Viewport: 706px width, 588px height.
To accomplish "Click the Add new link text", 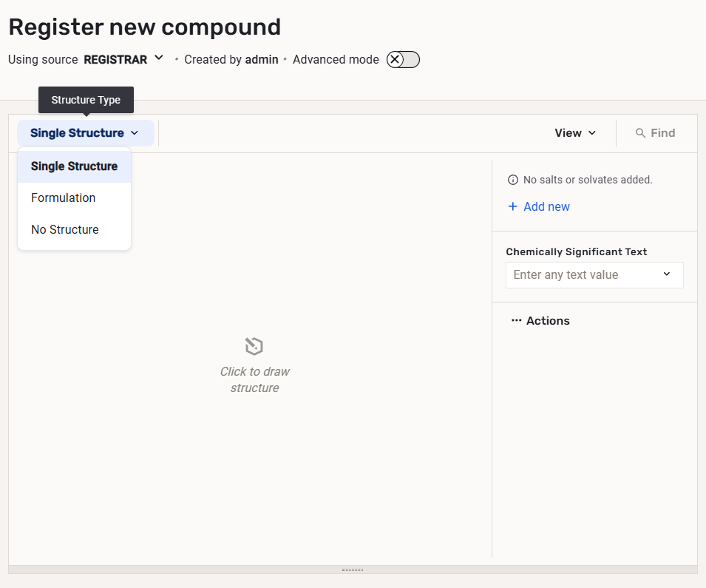I will (x=546, y=207).
